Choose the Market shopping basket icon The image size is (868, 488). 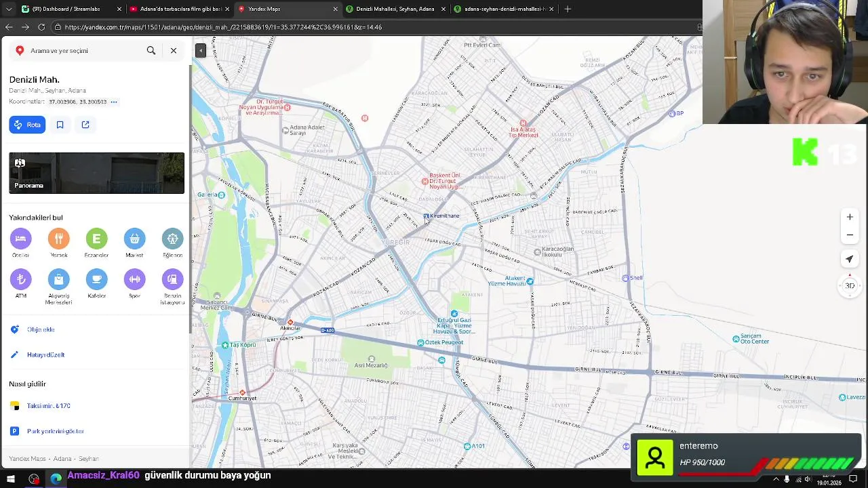(134, 239)
